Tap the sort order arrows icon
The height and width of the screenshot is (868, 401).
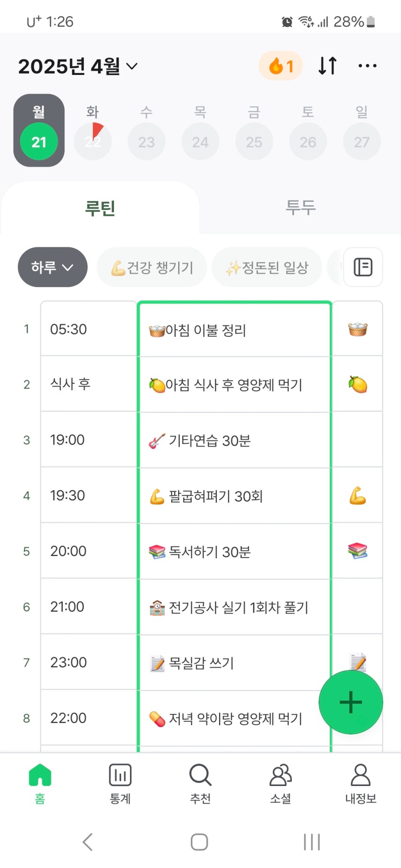pos(327,66)
